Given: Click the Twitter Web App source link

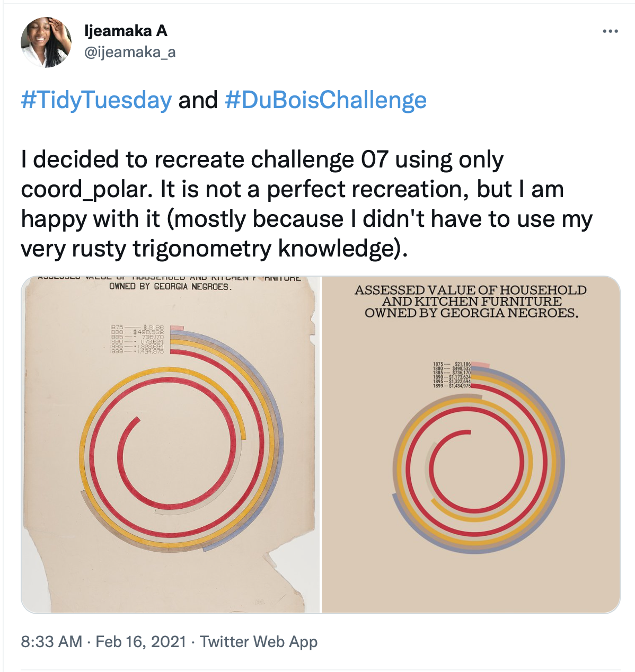Looking at the screenshot, I should point(259,642).
